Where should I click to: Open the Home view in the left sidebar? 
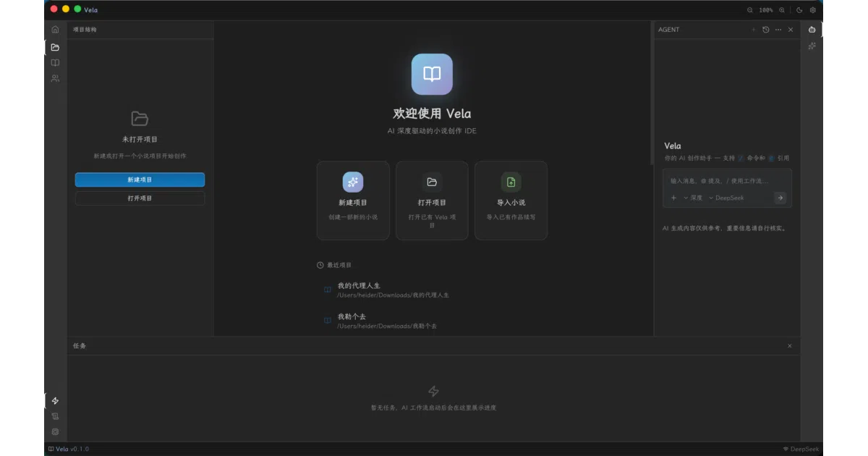coord(55,30)
